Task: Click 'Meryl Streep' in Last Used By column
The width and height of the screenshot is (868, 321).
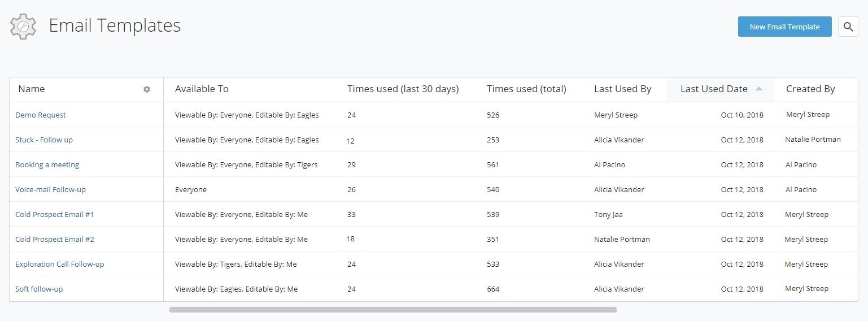Action: tap(616, 115)
